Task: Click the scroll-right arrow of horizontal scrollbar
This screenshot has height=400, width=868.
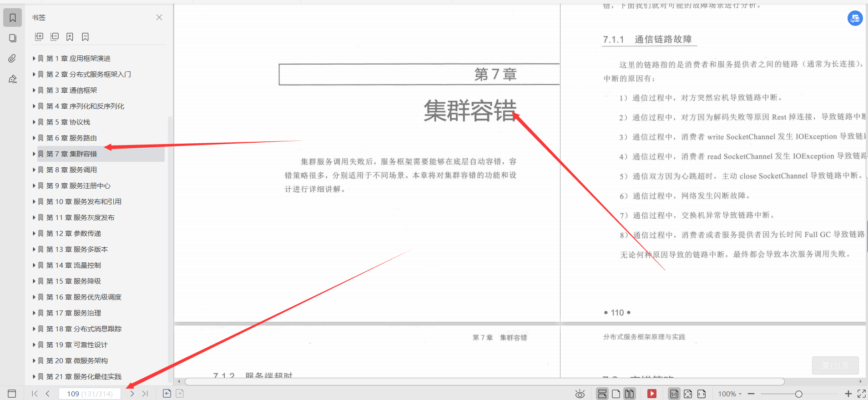Action: tap(860, 381)
